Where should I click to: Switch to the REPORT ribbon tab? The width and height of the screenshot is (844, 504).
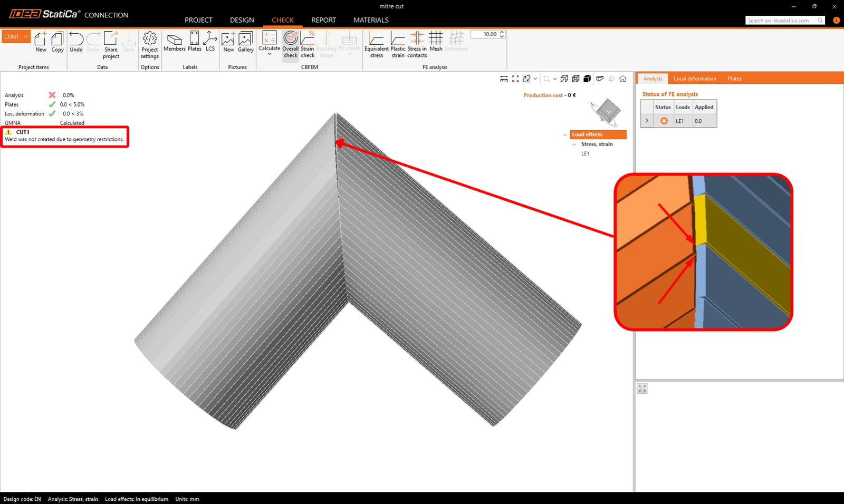[323, 20]
